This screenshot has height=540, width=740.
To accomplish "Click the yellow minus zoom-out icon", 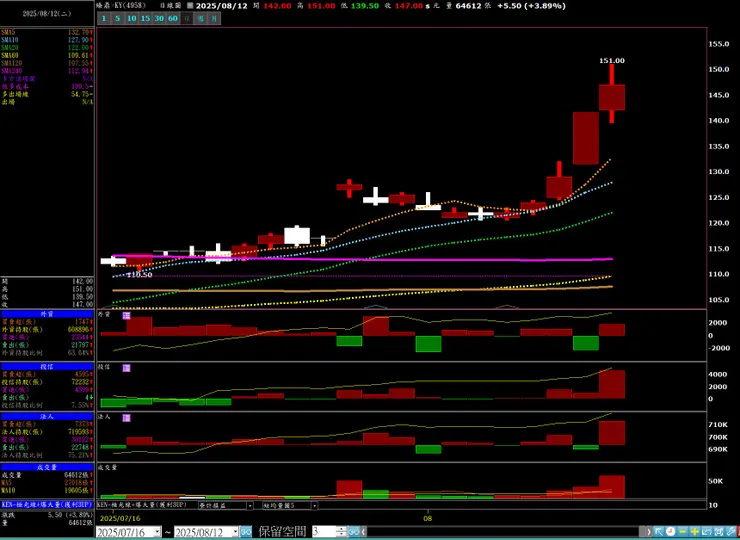I will pyautogui.click(x=682, y=532).
